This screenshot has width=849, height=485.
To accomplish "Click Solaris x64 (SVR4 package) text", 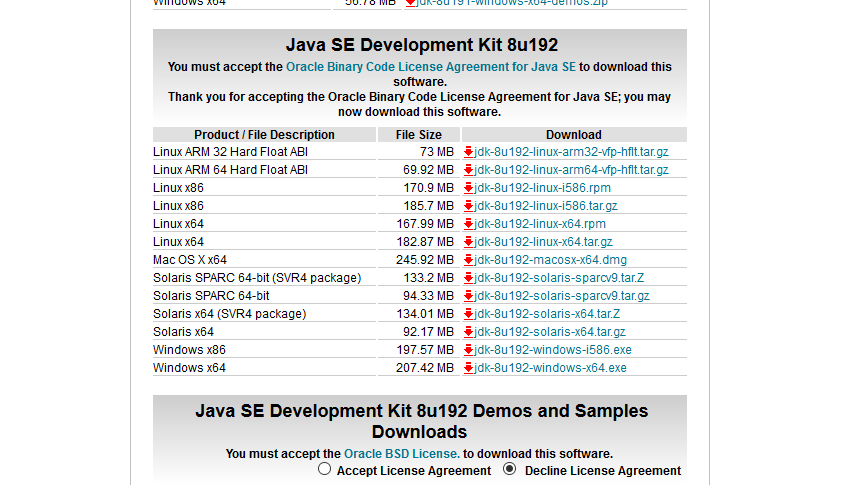I will (x=229, y=314).
